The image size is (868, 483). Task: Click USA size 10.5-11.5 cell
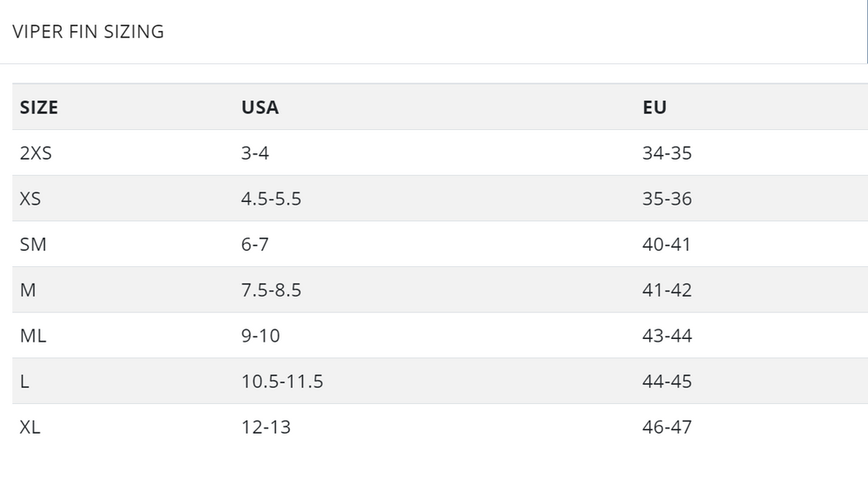(282, 381)
